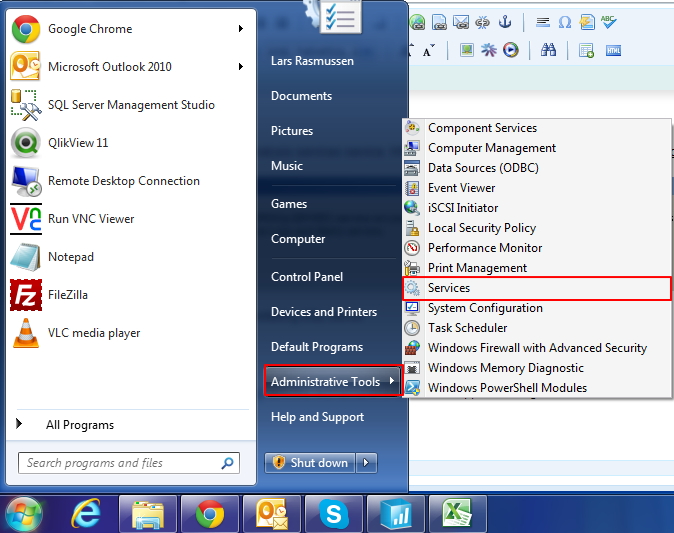This screenshot has width=674, height=533.
Task: Click the document link icon in editor toolbar
Action: point(439,22)
